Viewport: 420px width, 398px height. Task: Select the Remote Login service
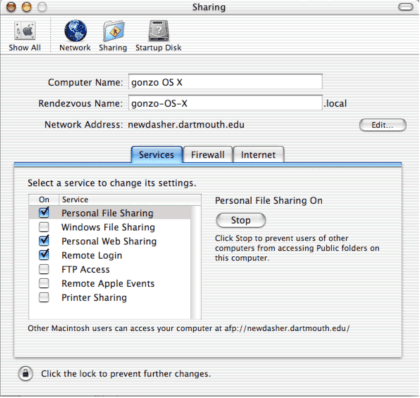(110, 255)
